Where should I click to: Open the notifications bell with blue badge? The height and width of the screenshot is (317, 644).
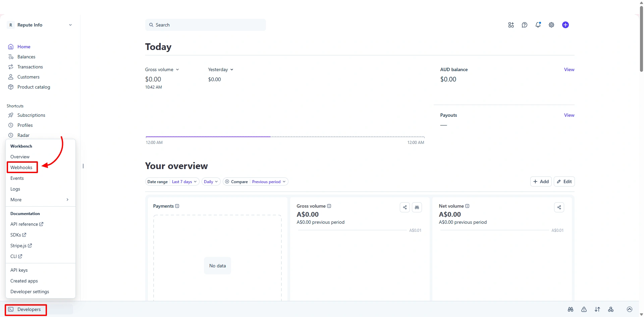click(x=538, y=24)
